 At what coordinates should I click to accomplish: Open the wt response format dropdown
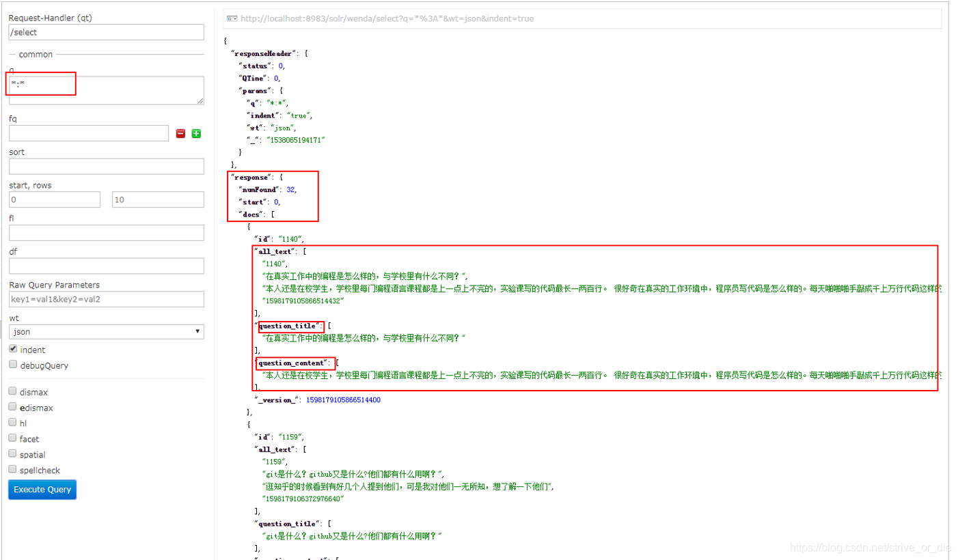point(107,332)
